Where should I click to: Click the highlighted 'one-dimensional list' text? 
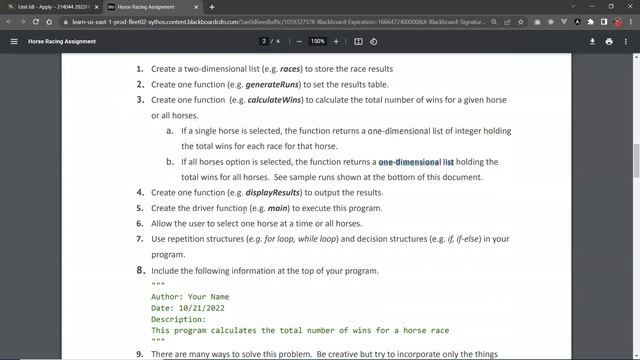pyautogui.click(x=416, y=162)
